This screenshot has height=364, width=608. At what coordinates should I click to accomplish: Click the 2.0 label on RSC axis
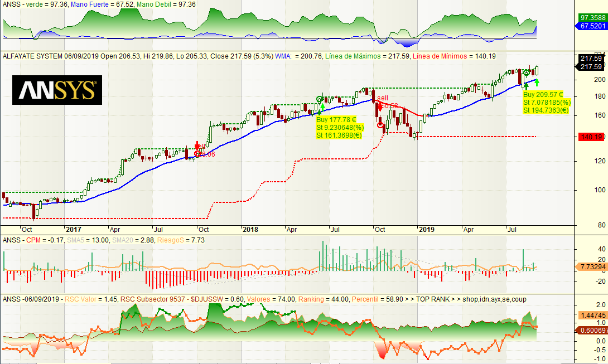coord(601,305)
